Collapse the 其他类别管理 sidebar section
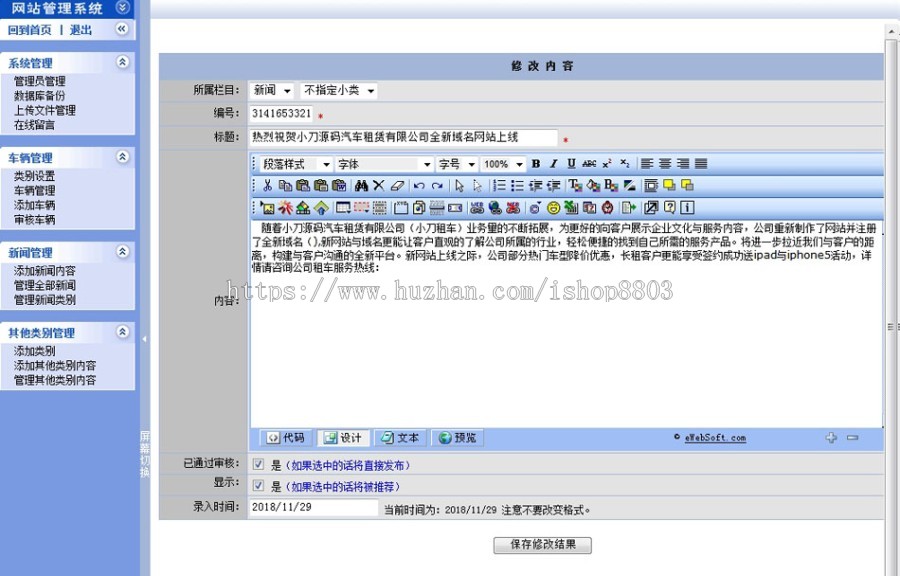The image size is (900, 576). pyautogui.click(x=122, y=332)
